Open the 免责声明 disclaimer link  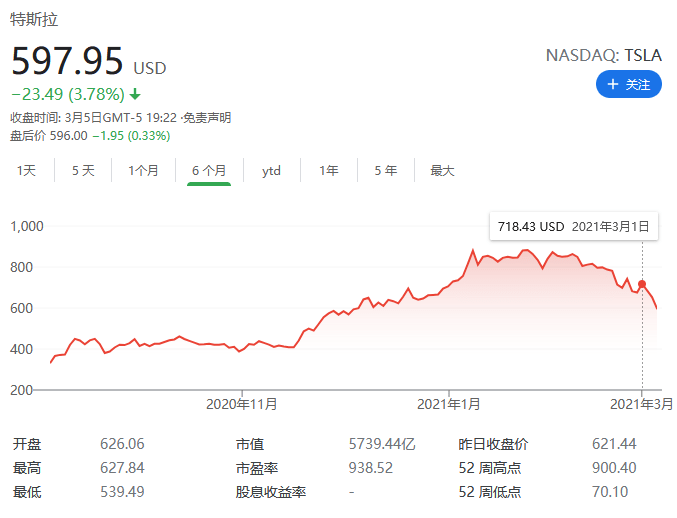(207, 117)
